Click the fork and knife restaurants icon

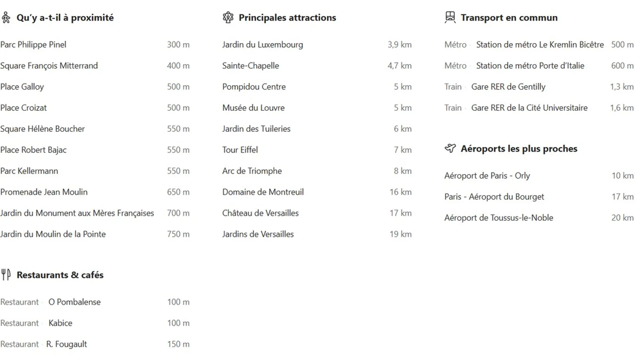coord(6,275)
